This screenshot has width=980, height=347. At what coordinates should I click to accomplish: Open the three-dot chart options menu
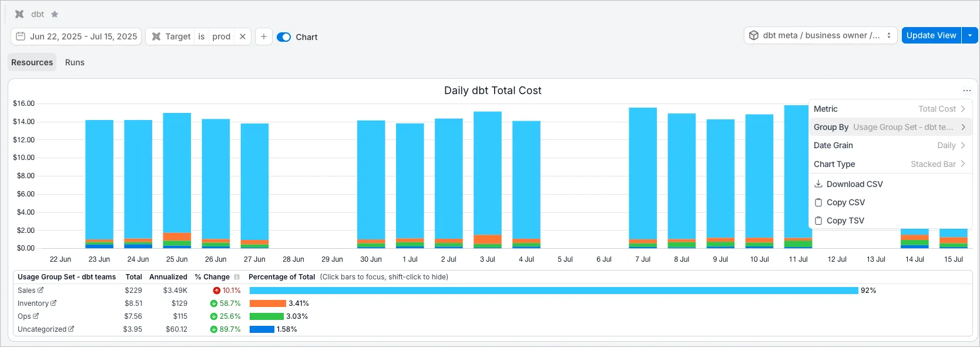(967, 91)
